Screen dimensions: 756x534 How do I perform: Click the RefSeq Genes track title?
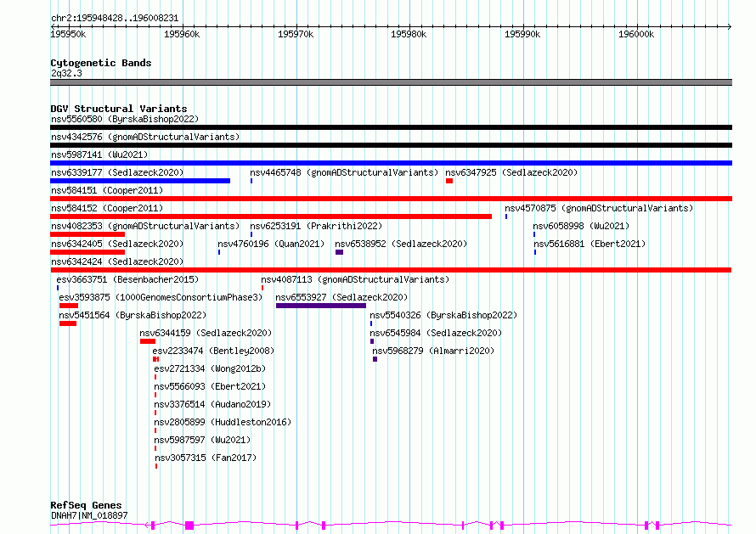click(86, 506)
